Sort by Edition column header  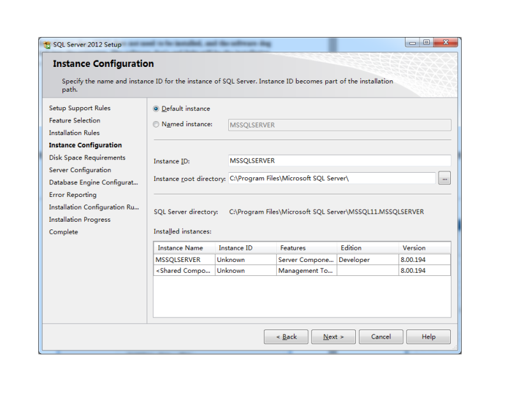(368, 248)
